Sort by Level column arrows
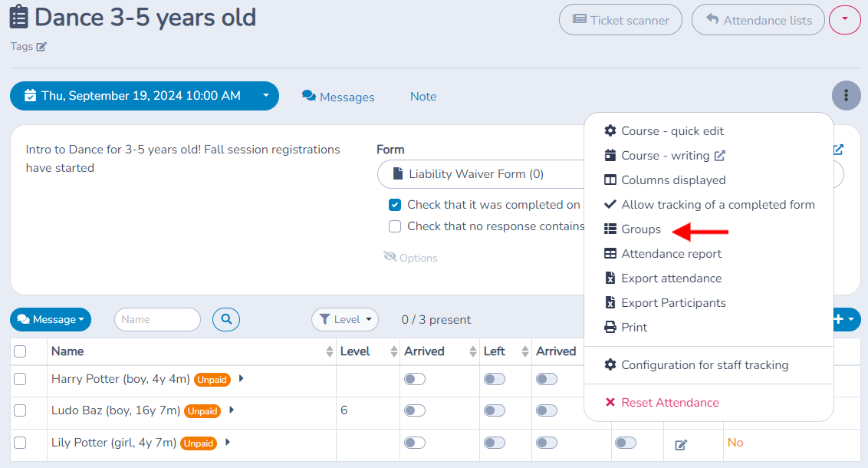868x468 pixels. pyautogui.click(x=393, y=351)
